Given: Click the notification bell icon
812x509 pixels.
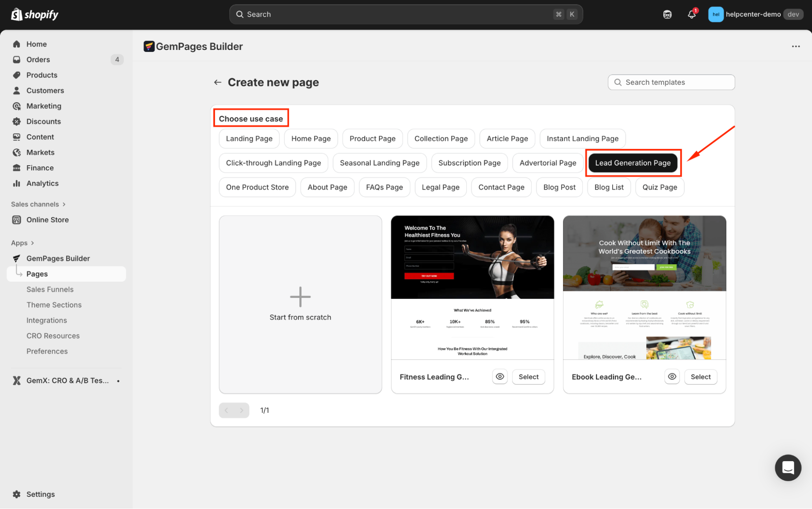Looking at the screenshot, I should [x=691, y=15].
